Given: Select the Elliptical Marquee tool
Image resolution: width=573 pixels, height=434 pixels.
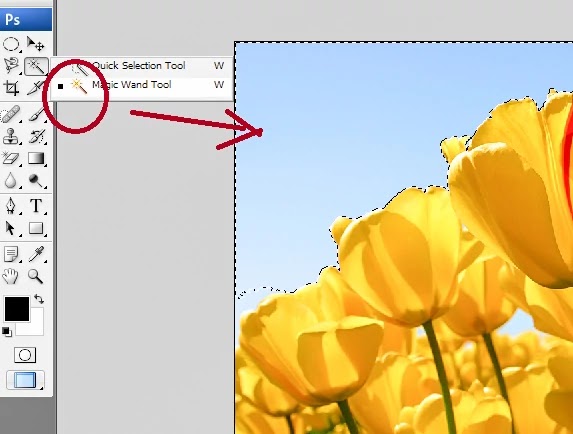Looking at the screenshot, I should click(x=11, y=45).
